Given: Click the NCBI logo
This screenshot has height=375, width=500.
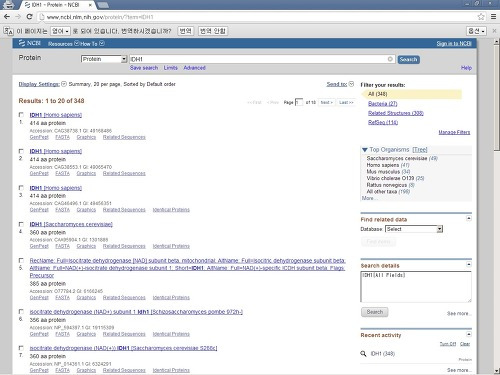Looking at the screenshot, I should 30,43.
